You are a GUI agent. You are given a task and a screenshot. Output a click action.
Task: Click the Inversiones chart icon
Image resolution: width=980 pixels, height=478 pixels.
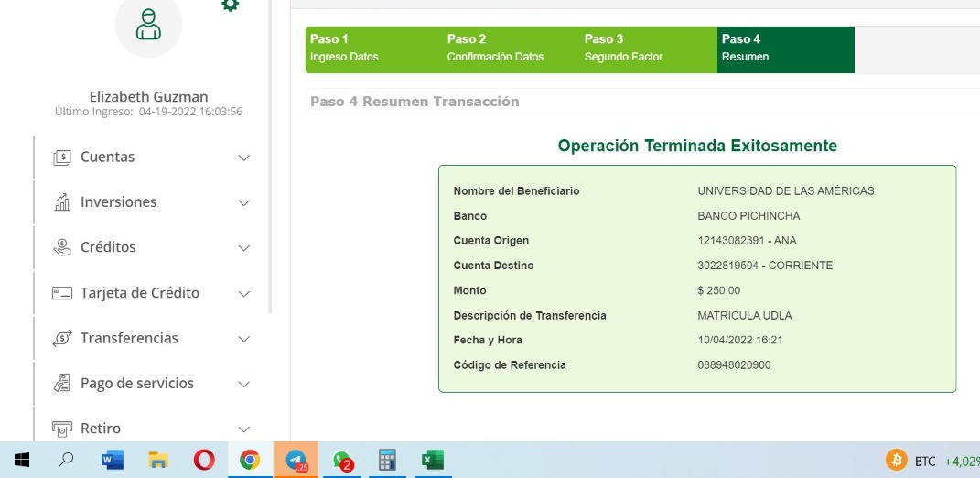62,202
